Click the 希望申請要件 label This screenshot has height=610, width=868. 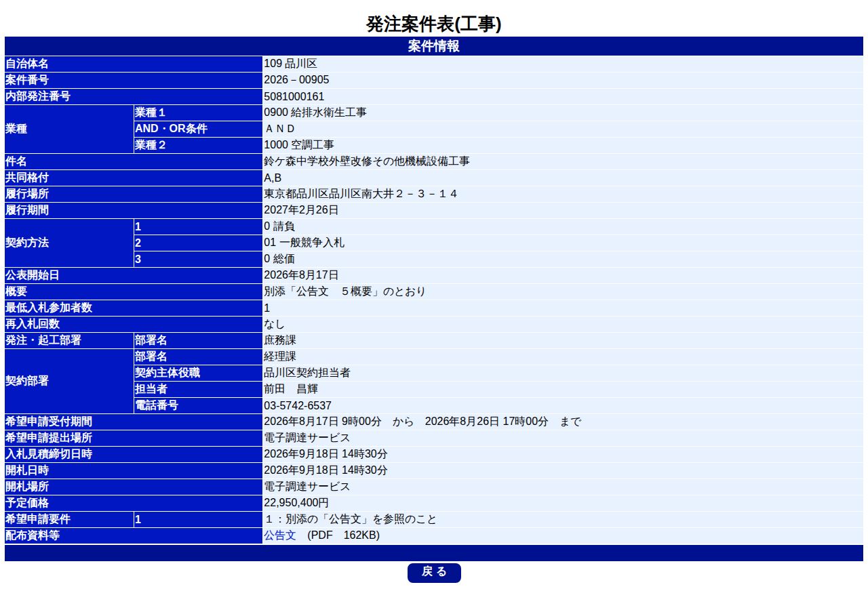38,519
